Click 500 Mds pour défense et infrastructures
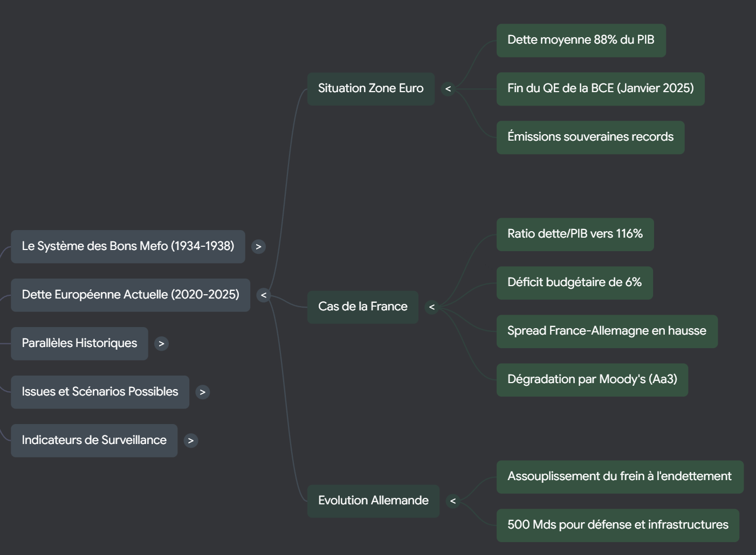The image size is (756, 555). coord(617,525)
